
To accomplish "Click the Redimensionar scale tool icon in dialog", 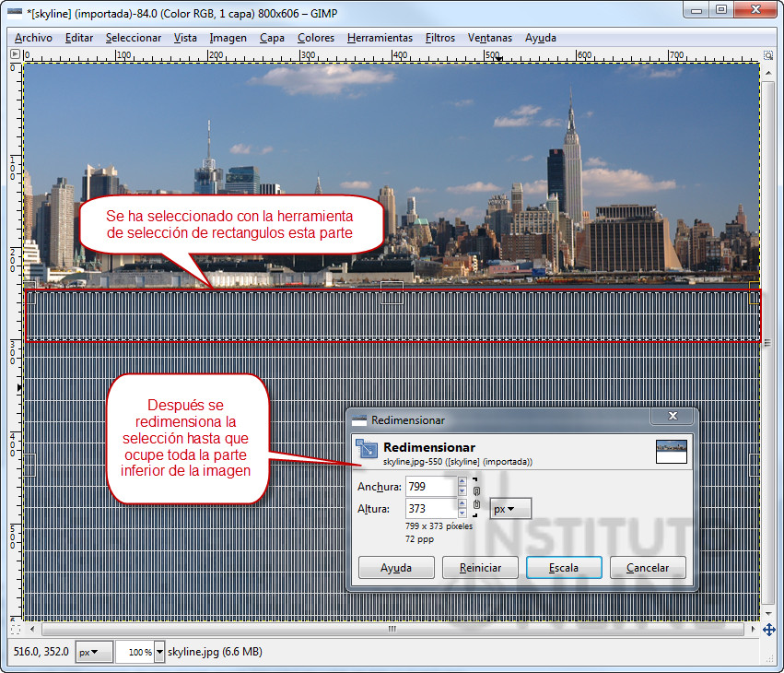I will click(x=368, y=449).
